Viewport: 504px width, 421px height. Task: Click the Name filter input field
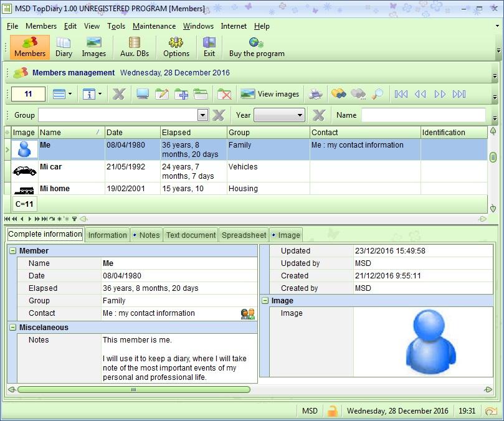click(423, 115)
